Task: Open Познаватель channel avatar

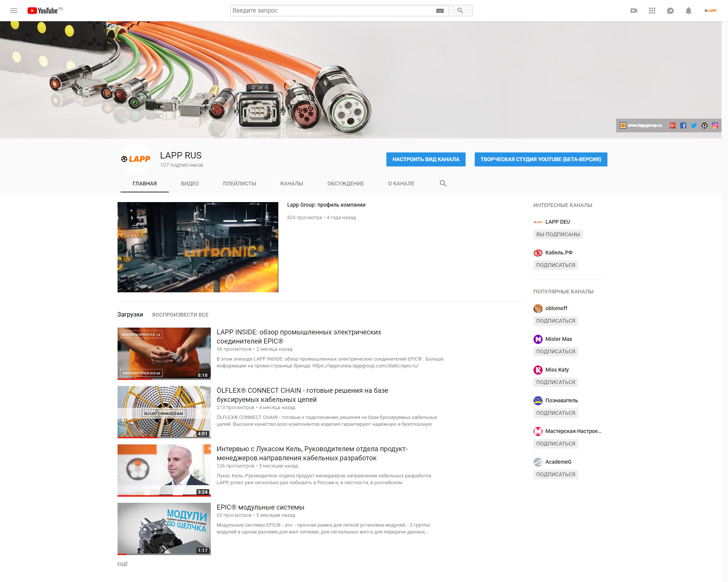Action: pos(538,400)
